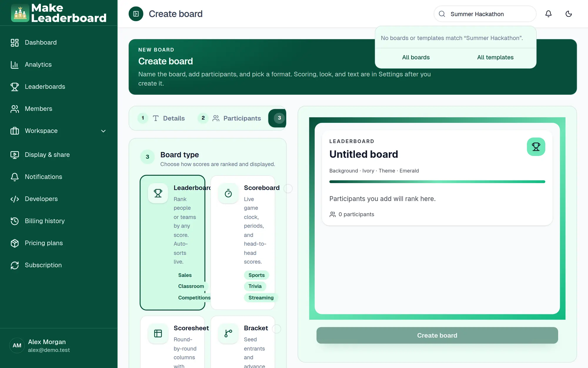Select the step 3 tab
The height and width of the screenshot is (368, 588).
(x=277, y=118)
